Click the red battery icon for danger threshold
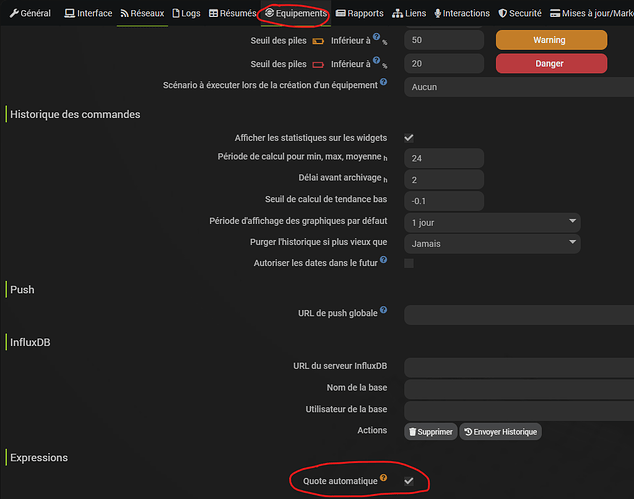634x499 pixels. [x=318, y=64]
